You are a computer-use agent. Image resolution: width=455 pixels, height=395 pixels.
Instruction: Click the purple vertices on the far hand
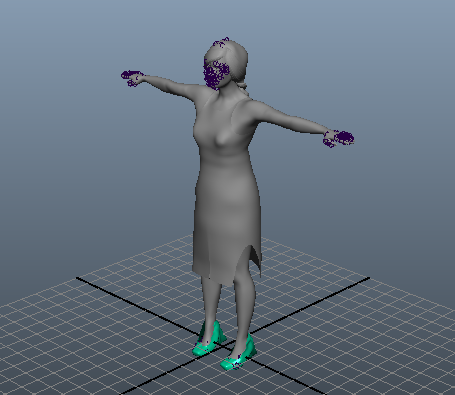pos(132,77)
